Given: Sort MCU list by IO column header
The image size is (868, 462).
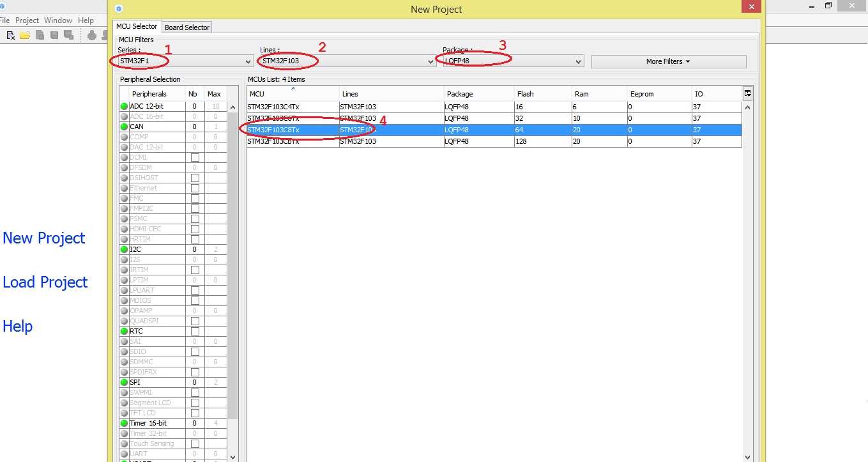Looking at the screenshot, I should (717, 94).
